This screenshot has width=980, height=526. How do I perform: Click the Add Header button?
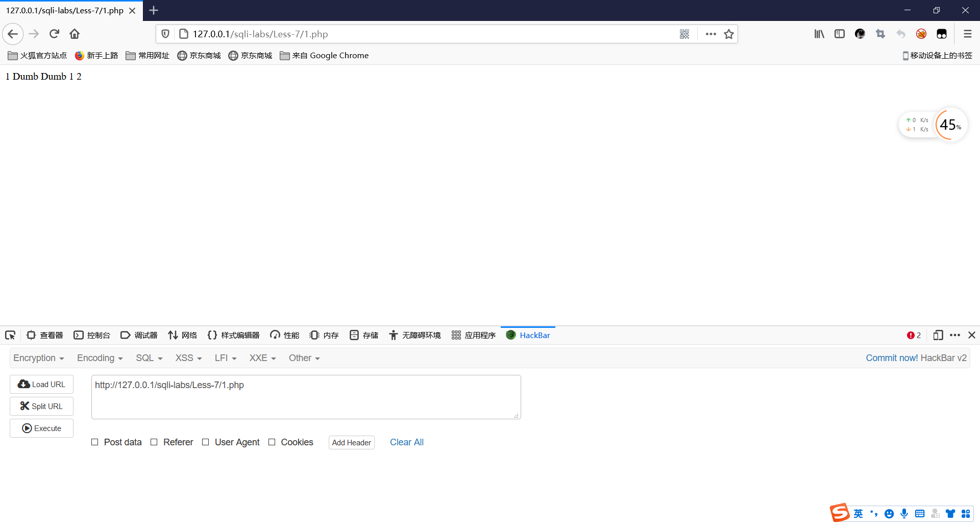pos(352,443)
